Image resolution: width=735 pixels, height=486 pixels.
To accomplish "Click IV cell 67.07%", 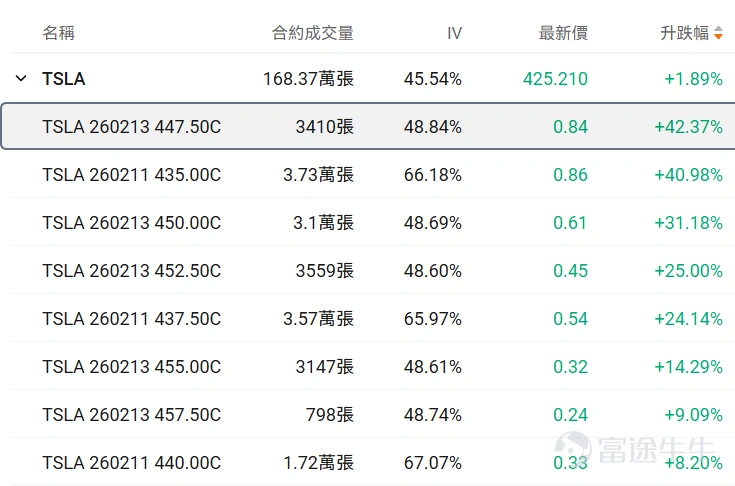I will point(433,463).
